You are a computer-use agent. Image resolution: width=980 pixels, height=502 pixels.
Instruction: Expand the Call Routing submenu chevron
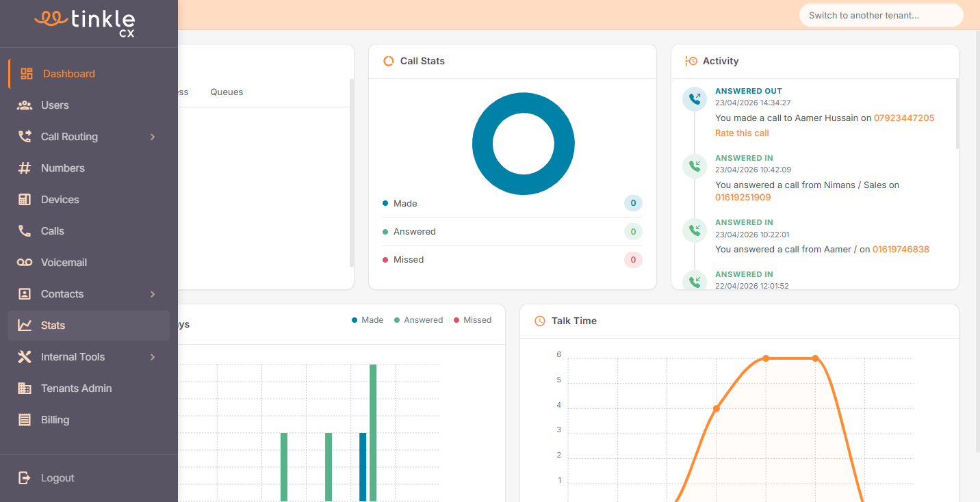[153, 137]
